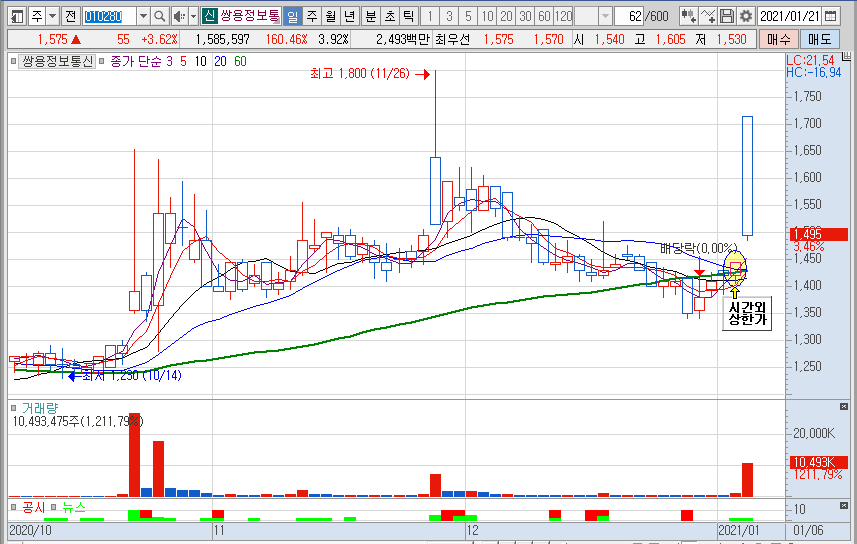
Task: Click the speaker sound icon
Action: tap(180, 17)
